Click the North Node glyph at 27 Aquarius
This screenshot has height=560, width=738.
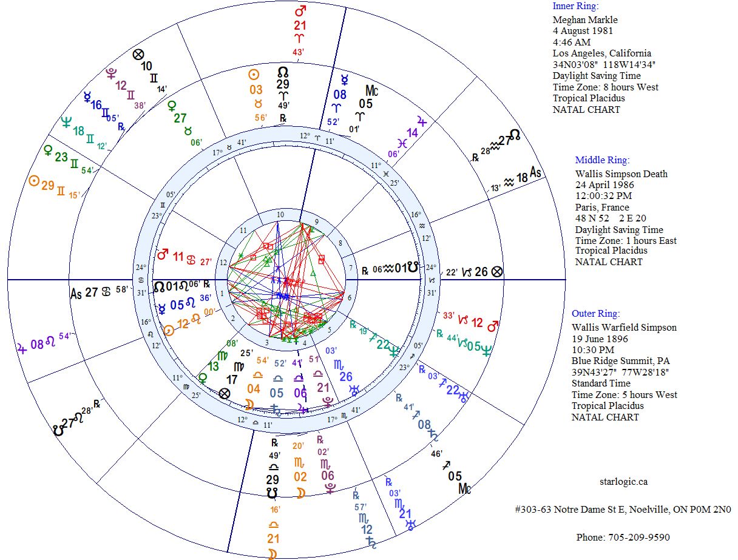pos(514,134)
